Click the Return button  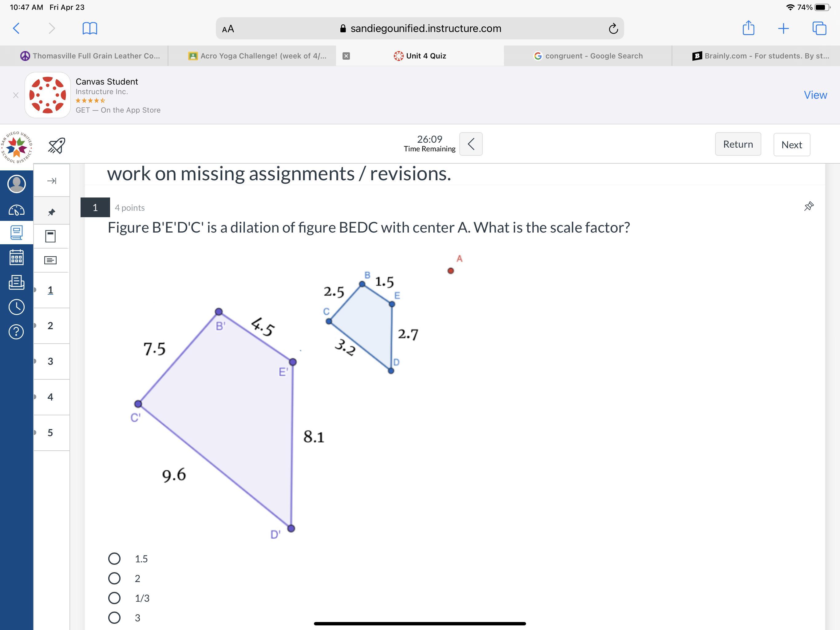click(x=738, y=144)
